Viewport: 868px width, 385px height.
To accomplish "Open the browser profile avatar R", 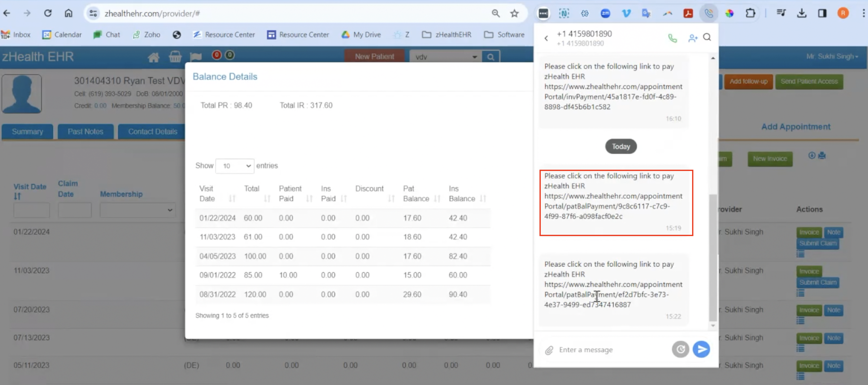I will pyautogui.click(x=843, y=13).
